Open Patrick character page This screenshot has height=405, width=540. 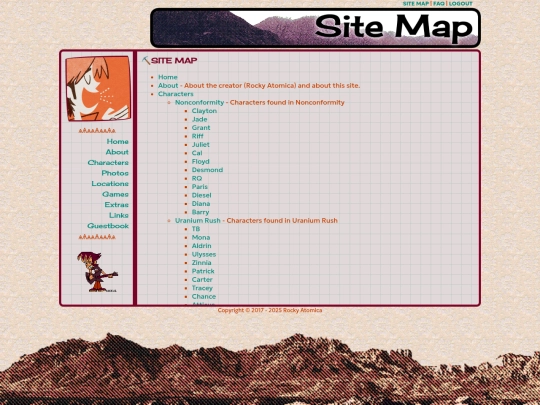203,271
